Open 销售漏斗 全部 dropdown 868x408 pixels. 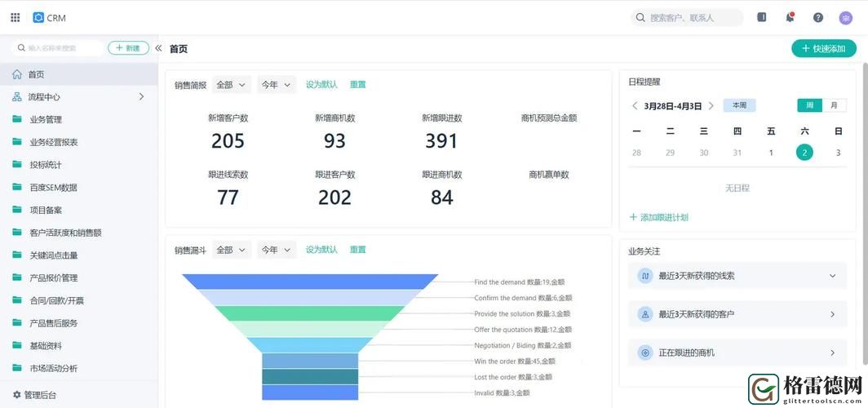click(x=232, y=250)
